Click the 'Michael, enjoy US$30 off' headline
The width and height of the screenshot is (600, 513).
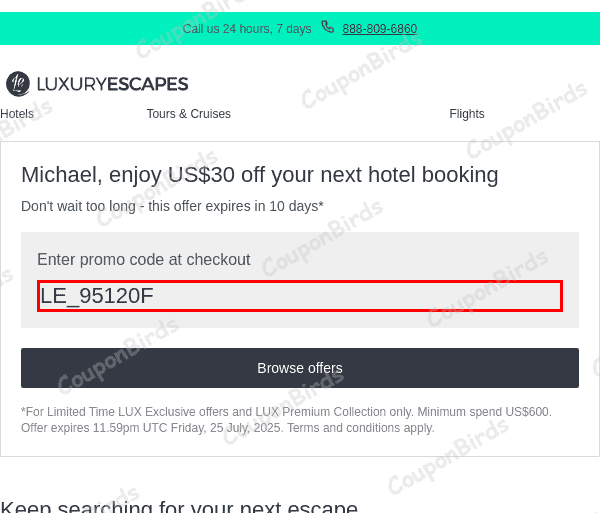click(259, 175)
